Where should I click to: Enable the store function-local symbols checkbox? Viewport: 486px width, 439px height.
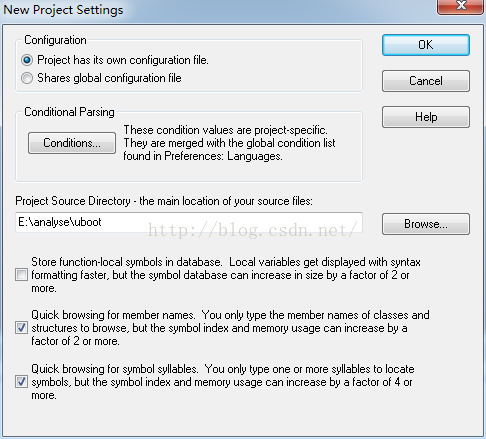coord(21,275)
